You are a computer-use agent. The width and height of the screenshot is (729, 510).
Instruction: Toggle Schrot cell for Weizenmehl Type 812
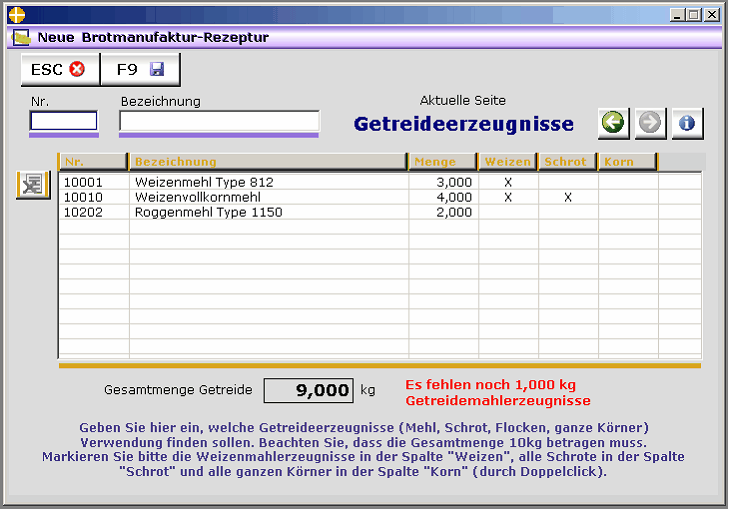tap(568, 182)
